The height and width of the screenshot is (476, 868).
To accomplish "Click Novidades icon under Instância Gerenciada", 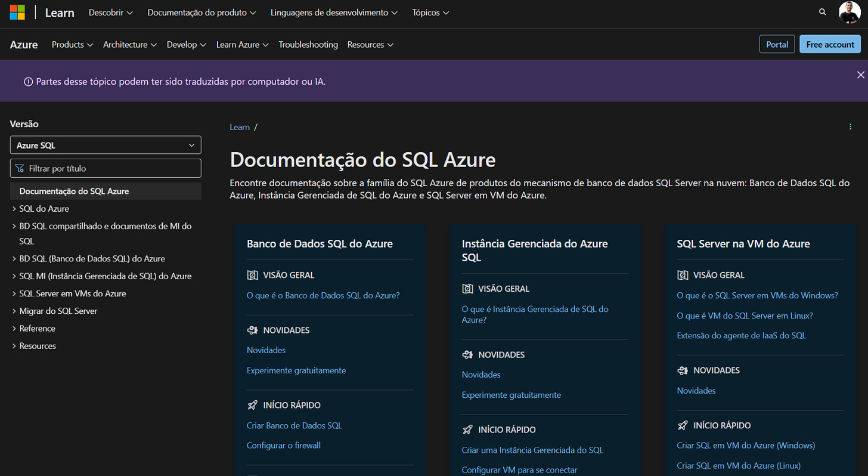I will click(467, 355).
